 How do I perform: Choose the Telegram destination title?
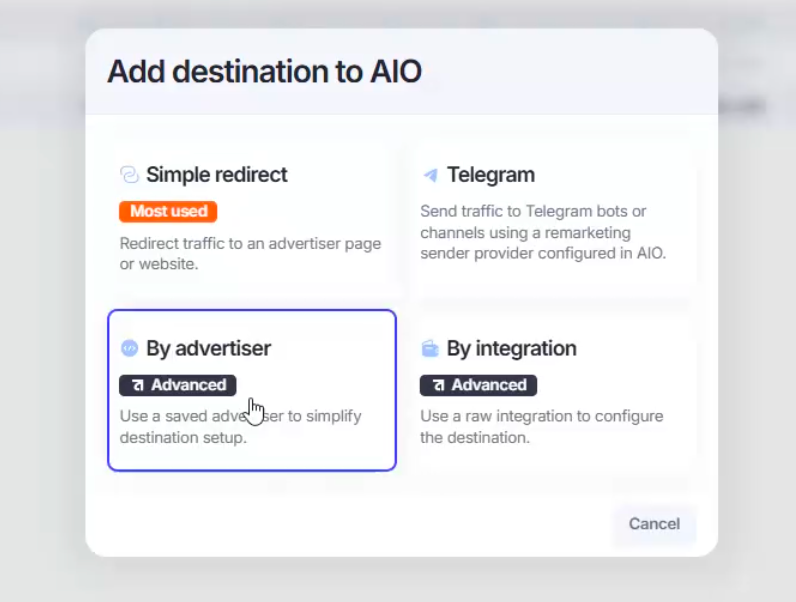coord(490,175)
